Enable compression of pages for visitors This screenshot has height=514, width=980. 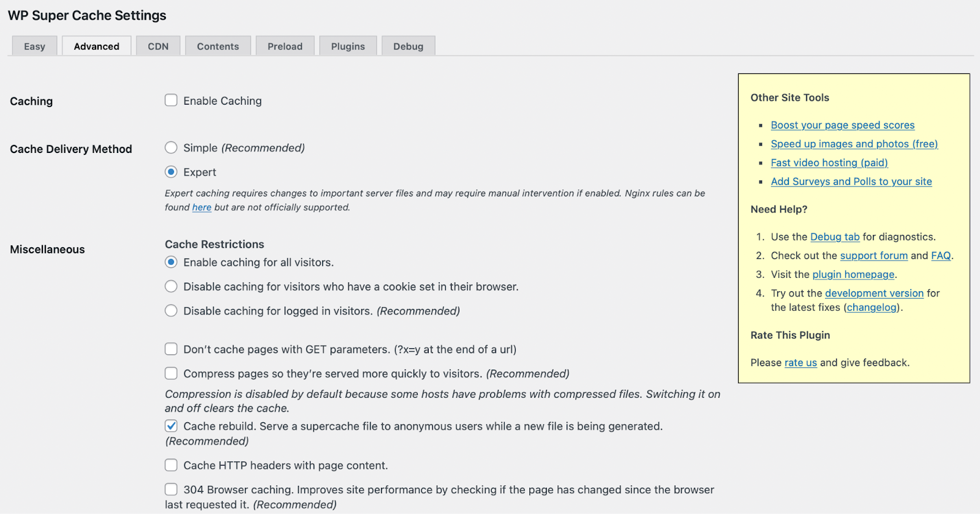coord(170,373)
